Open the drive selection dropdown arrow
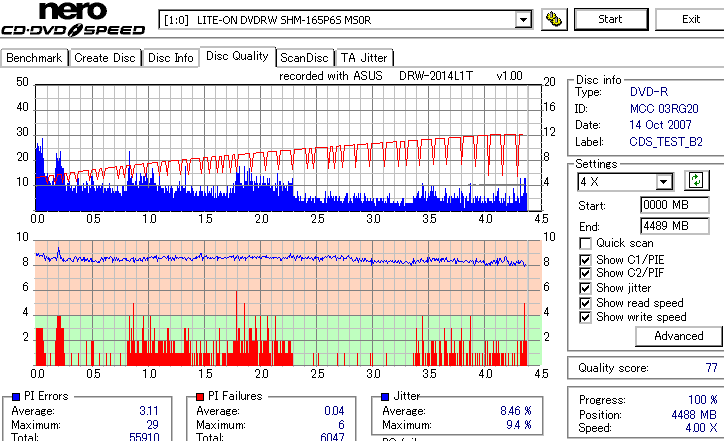The width and height of the screenshot is (724, 441). click(523, 20)
